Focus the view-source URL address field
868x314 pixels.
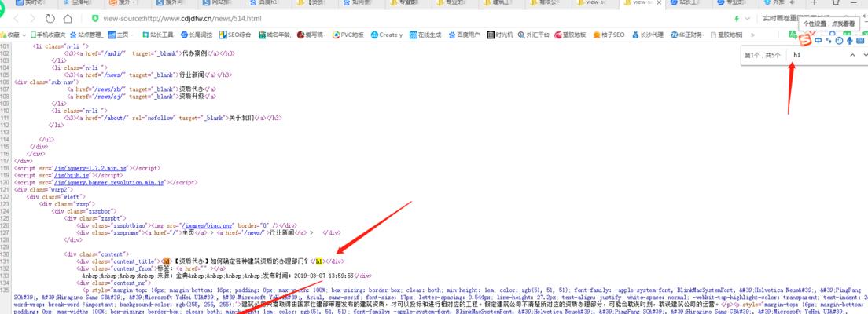[182, 19]
